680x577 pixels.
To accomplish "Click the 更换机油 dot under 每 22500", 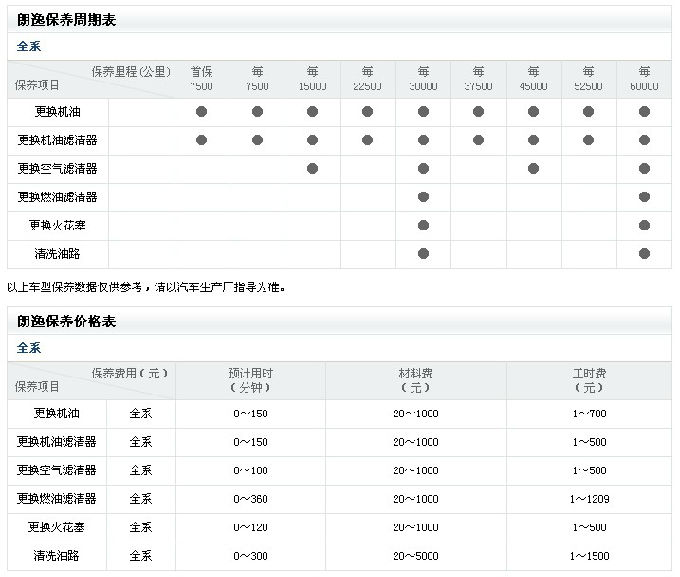I will pos(367,111).
